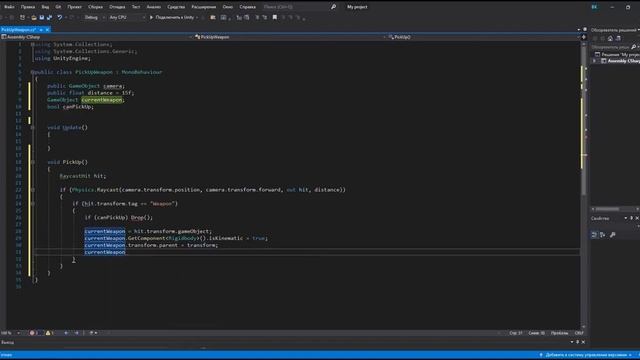
Task: Close the Вывод output panel
Action: click(583, 342)
